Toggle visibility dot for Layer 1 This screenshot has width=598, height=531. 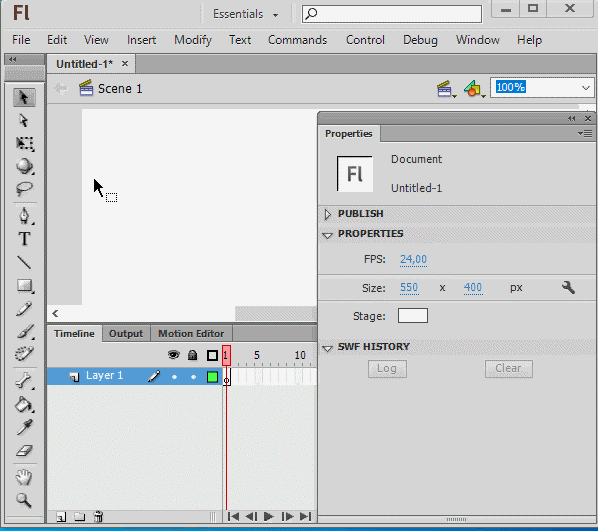pyautogui.click(x=174, y=377)
